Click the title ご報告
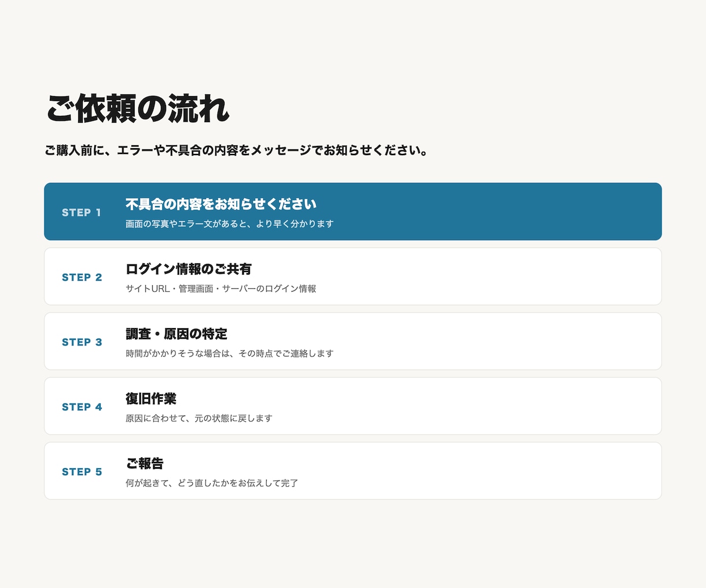706x588 pixels. [x=145, y=464]
